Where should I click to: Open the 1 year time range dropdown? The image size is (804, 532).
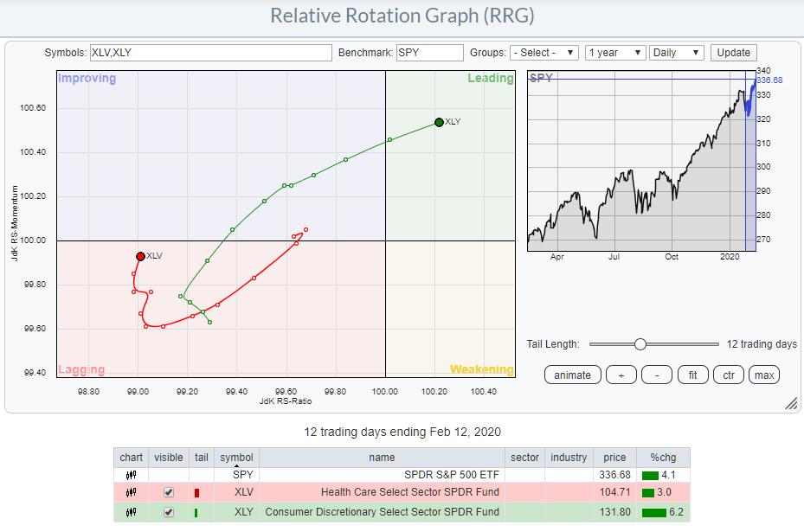pyautogui.click(x=614, y=53)
